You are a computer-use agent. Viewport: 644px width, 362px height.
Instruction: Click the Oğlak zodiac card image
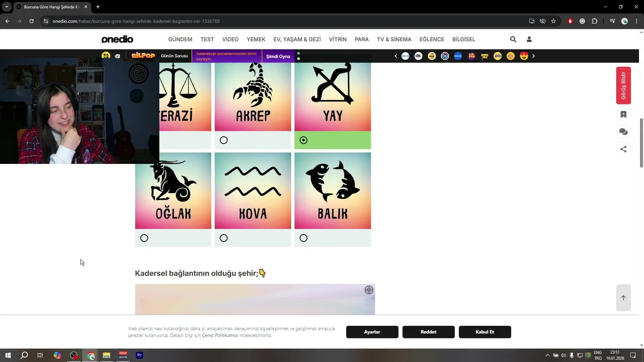pos(173,191)
